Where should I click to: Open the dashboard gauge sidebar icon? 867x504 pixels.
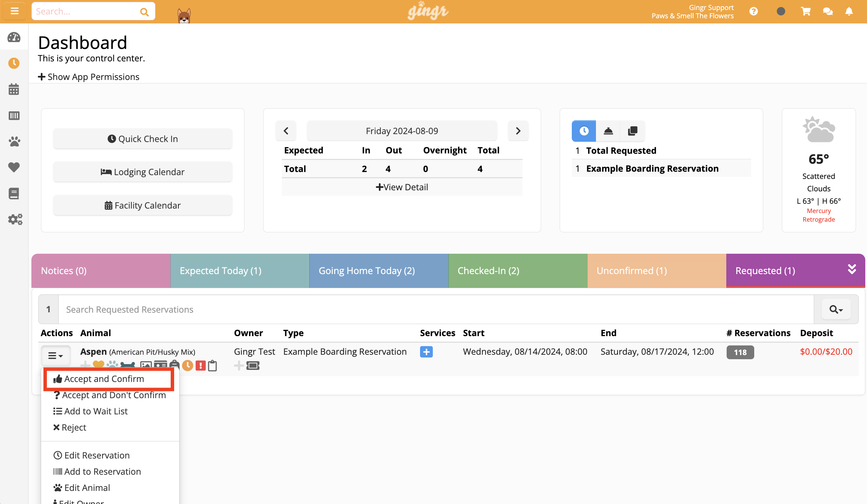pyautogui.click(x=14, y=37)
